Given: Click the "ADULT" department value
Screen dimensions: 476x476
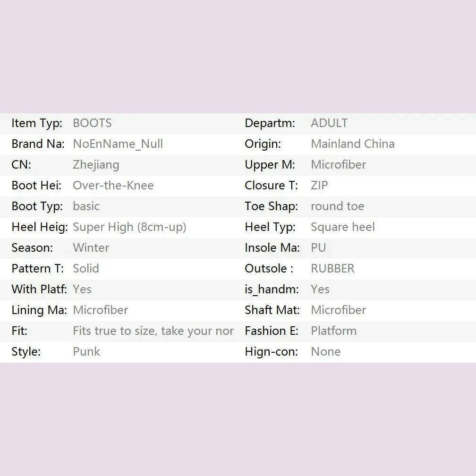Looking at the screenshot, I should [x=329, y=123].
